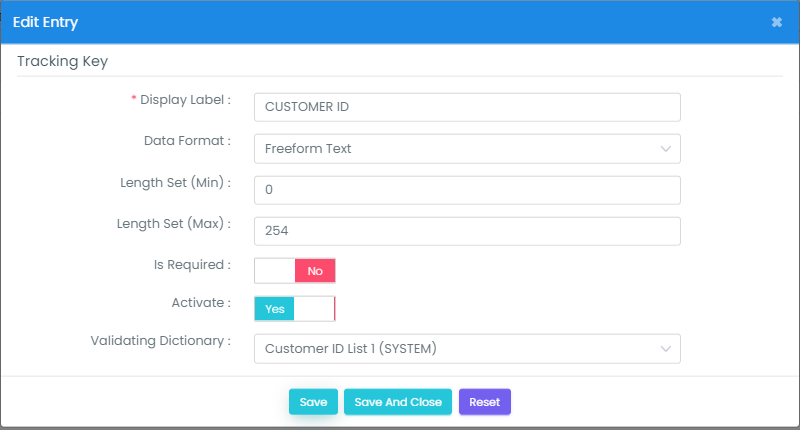Viewport: 800px width, 430px height.
Task: Click the Validating Dictionary label text
Action: pos(161,341)
